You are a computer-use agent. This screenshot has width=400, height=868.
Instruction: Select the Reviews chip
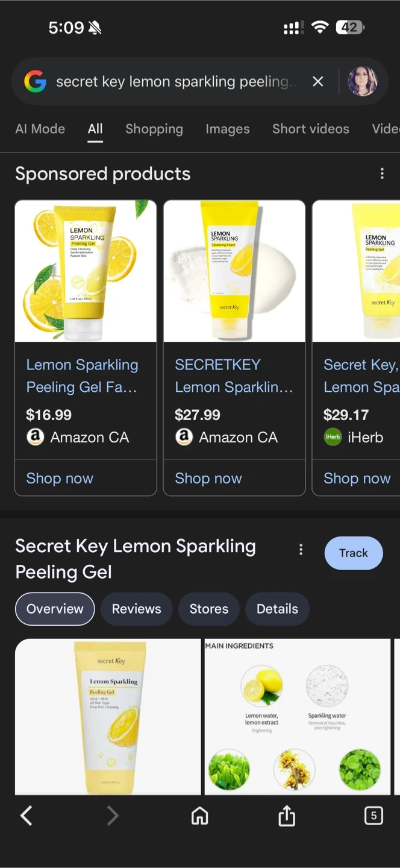coord(136,609)
